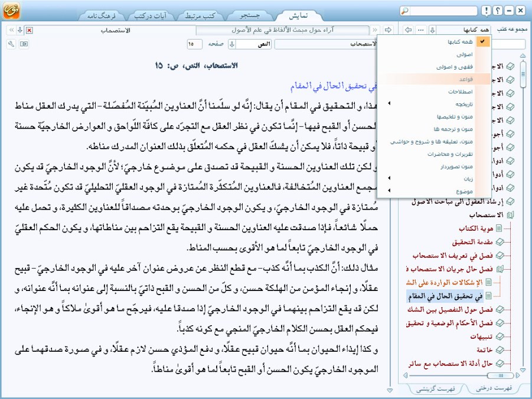The height and width of the screenshot is (399, 532).
Task: Toggle the checked همه کتابها menu entry
Action: pos(434,42)
